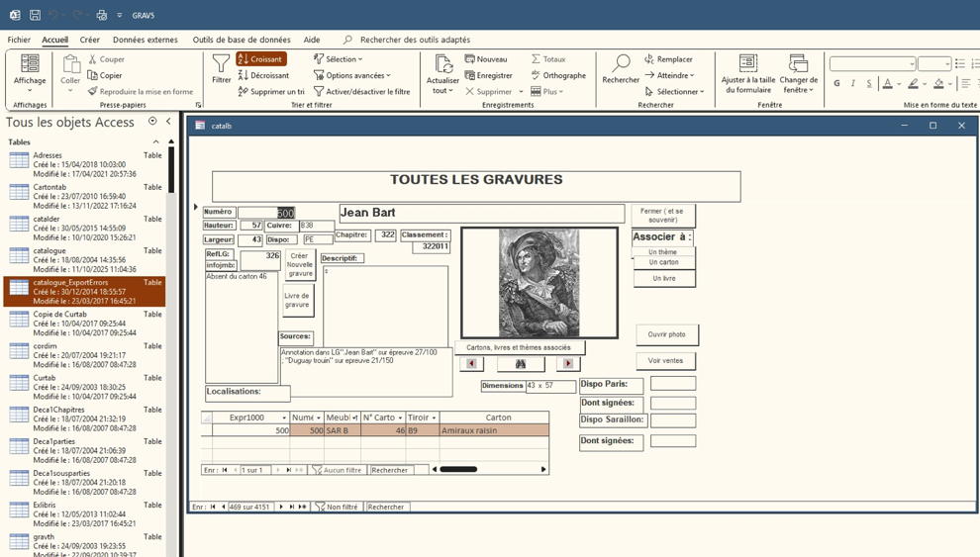Click the next red arrow under the portrait
The width and height of the screenshot is (980, 557).
(568, 363)
